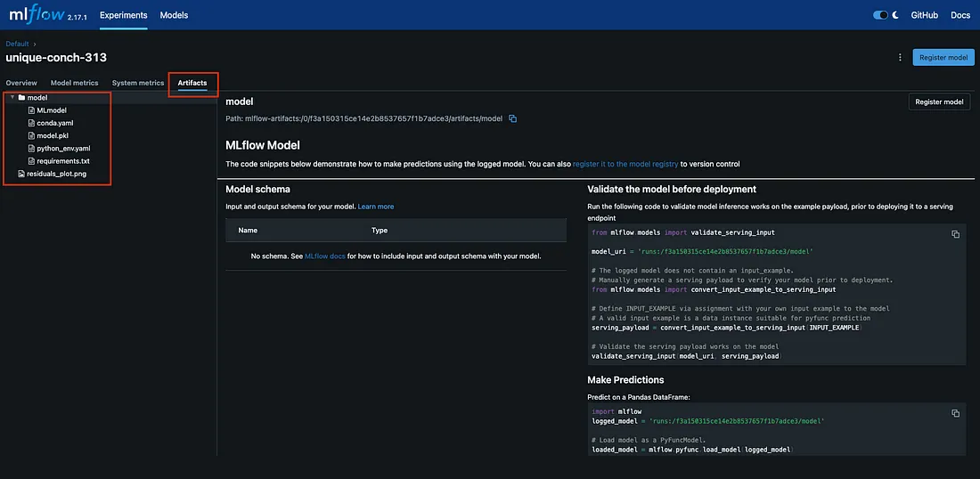Click the version number 2.17.1
980x479 pixels.
(x=78, y=17)
